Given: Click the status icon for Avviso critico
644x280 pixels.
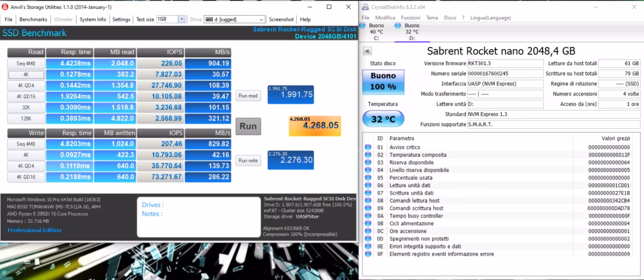Looking at the screenshot, I should tap(368, 147).
